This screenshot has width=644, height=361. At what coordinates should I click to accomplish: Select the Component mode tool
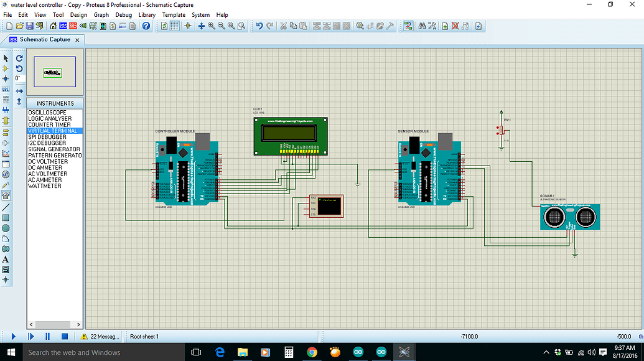[x=6, y=68]
